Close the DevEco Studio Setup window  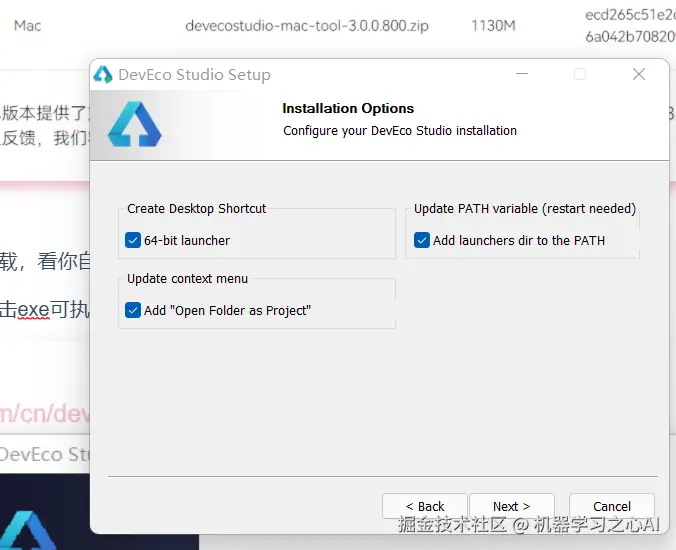click(639, 74)
